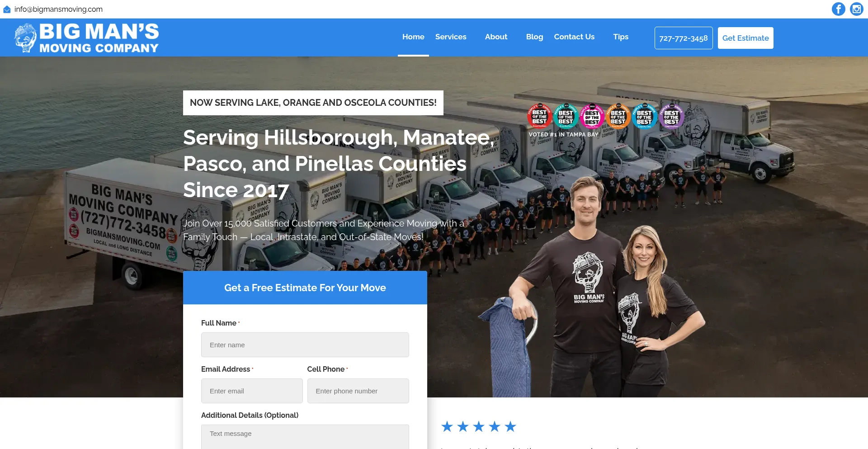Image resolution: width=868 pixels, height=449 pixels.
Task: Focus the Full Name input field
Action: click(305, 345)
